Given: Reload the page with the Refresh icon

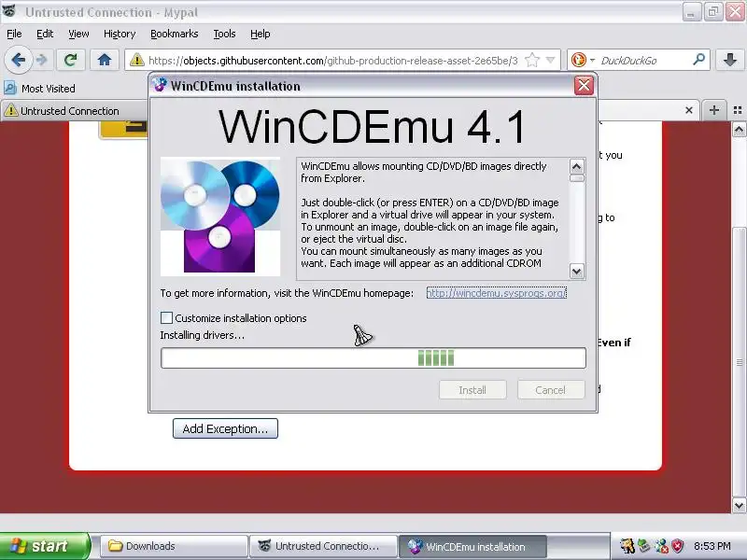Looking at the screenshot, I should point(71,60).
